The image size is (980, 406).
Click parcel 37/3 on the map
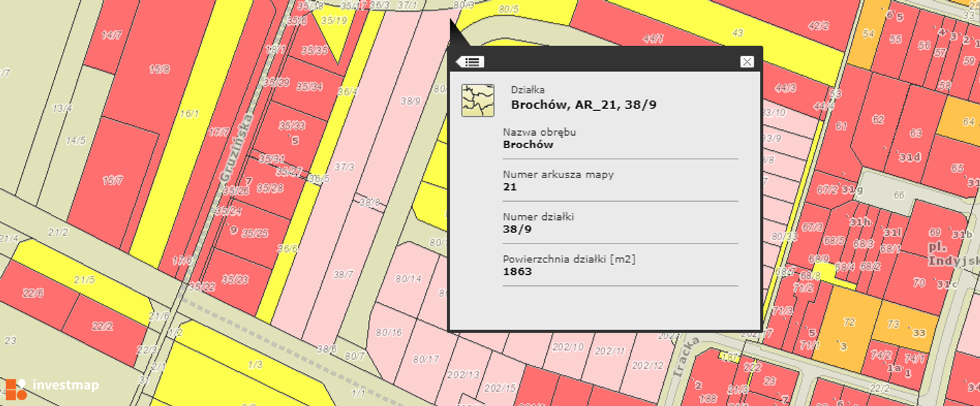[344, 167]
